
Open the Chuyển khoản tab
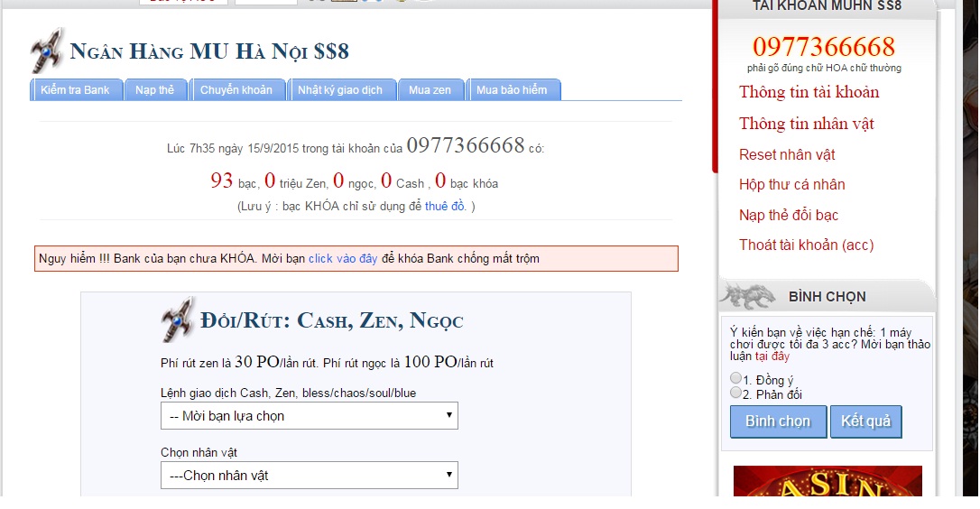(236, 90)
